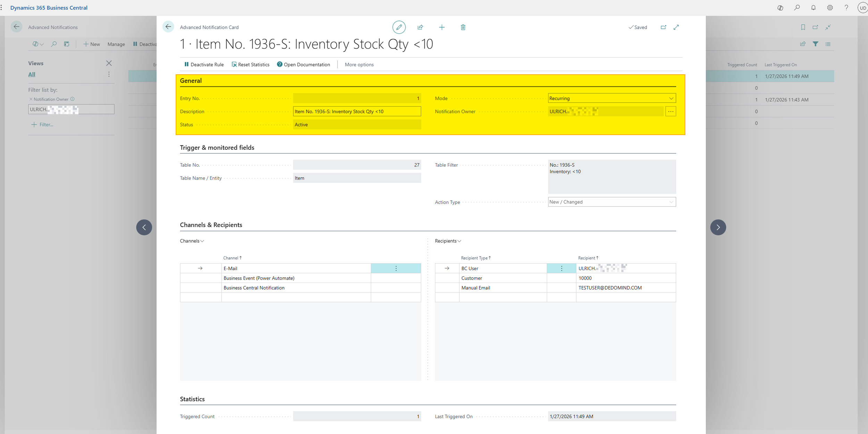Click the trash delete icon
This screenshot has width=868, height=434.
click(x=463, y=27)
